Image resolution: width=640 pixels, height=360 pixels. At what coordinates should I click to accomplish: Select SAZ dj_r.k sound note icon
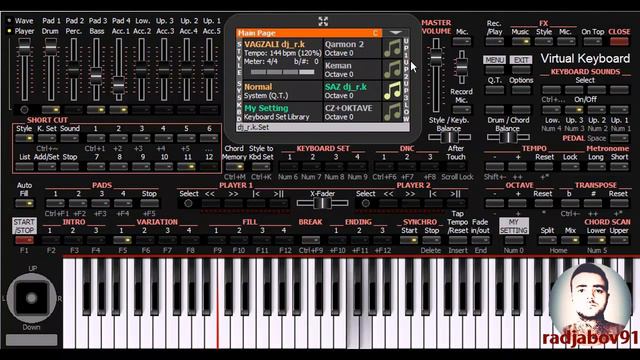coord(392,91)
